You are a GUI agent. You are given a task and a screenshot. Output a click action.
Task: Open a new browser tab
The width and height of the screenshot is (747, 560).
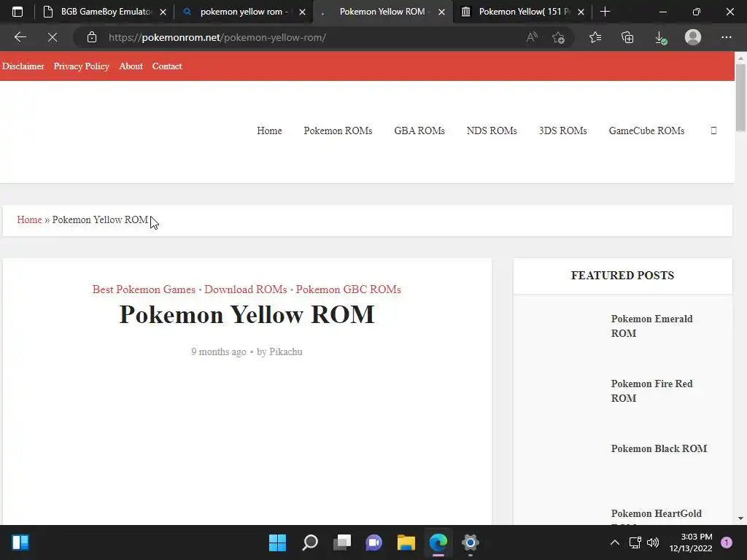point(605,12)
